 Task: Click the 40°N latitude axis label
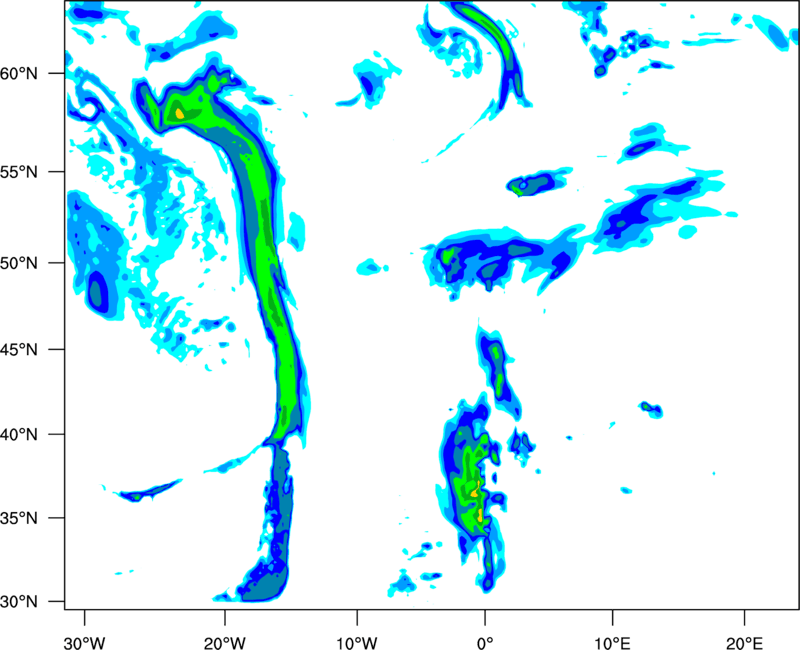19,435
